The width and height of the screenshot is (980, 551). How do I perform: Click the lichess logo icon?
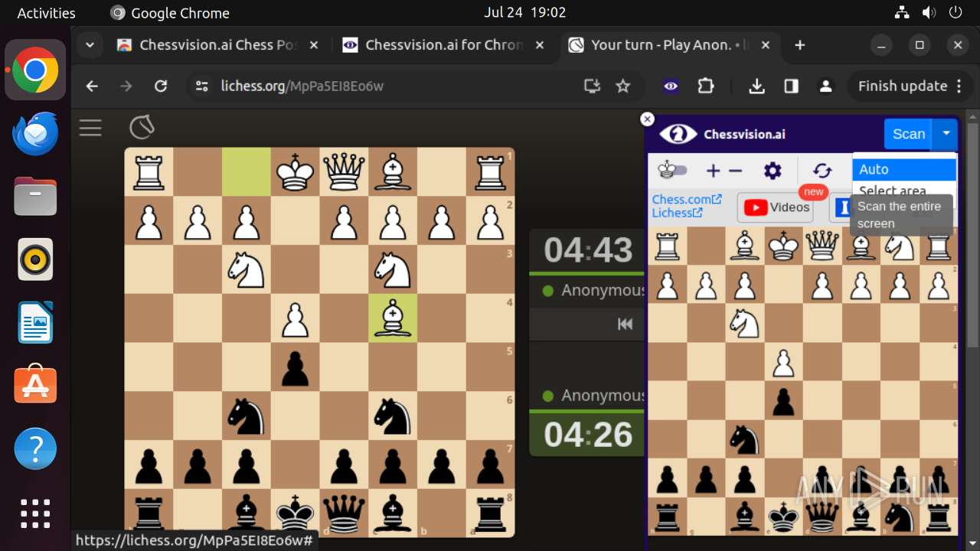pos(142,127)
